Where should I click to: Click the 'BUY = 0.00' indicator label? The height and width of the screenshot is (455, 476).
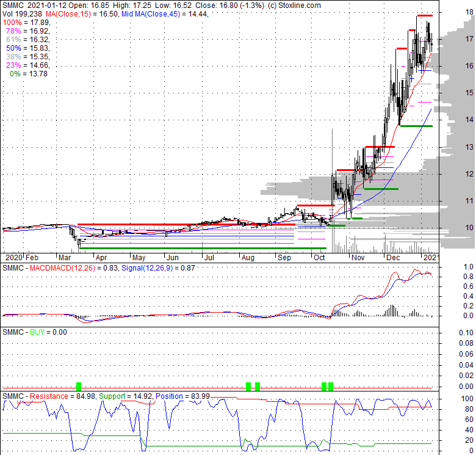48,332
